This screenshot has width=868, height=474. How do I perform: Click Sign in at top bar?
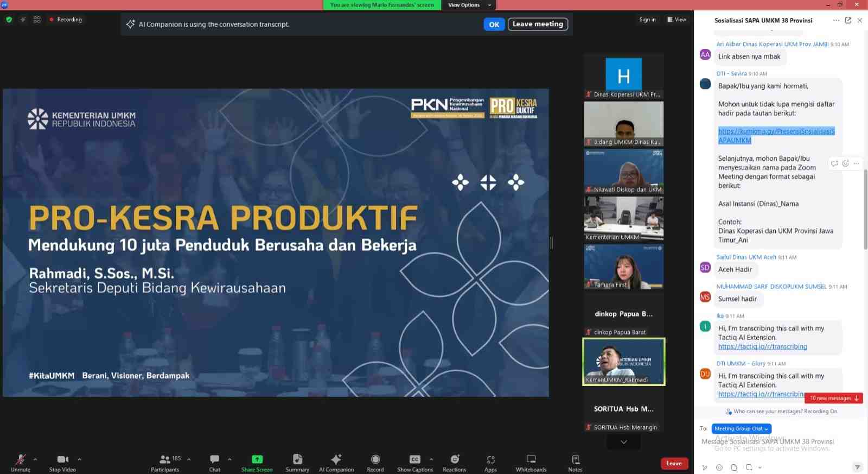tap(647, 20)
